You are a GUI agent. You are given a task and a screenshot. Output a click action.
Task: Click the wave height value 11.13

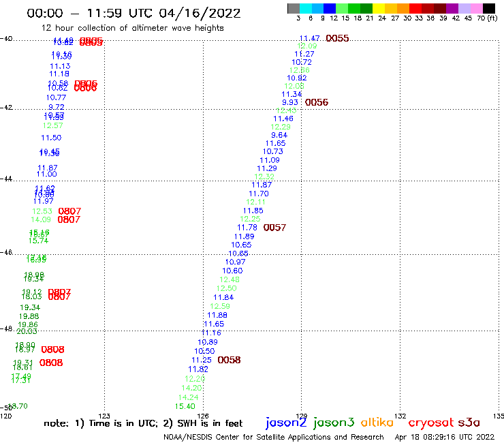pyautogui.click(x=60, y=66)
